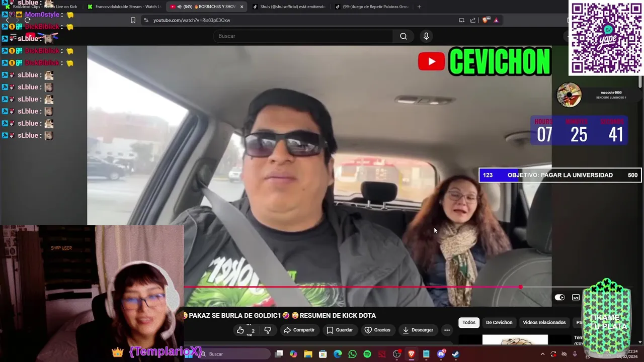Click the video red progress bar scrubber
644x362 pixels.
tap(520, 287)
